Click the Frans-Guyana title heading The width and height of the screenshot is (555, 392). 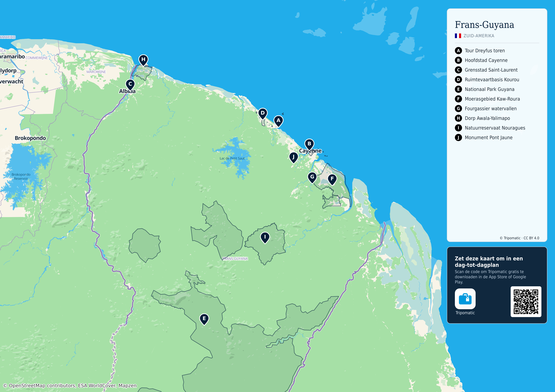pyautogui.click(x=484, y=25)
